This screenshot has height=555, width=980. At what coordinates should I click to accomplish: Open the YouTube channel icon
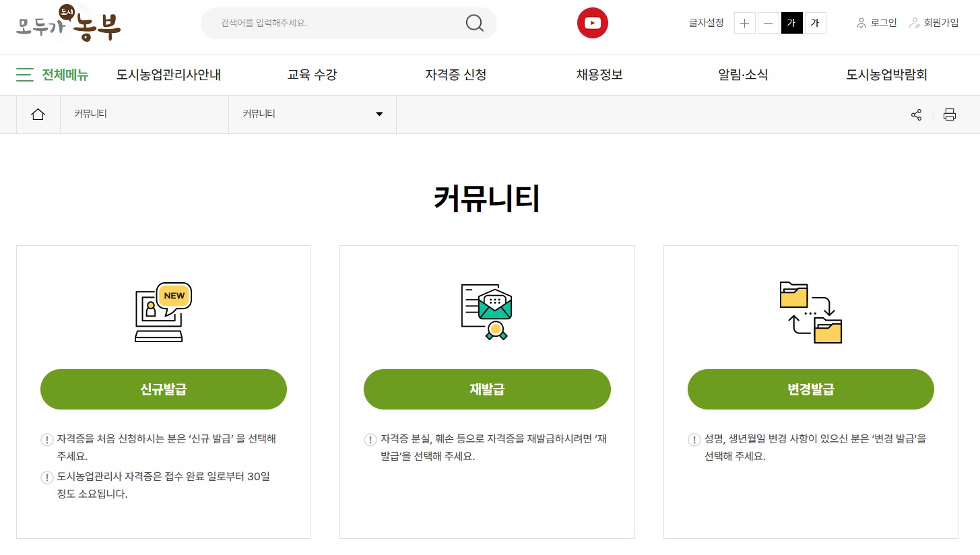pos(591,22)
